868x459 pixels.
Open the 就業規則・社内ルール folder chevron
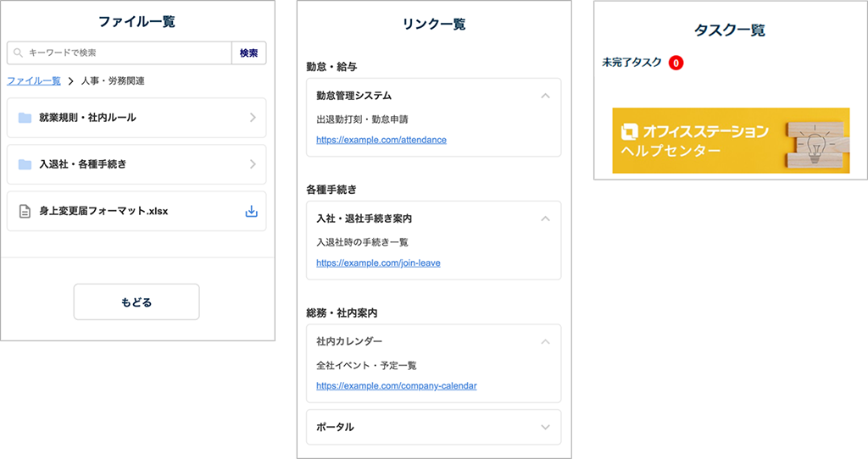pos(253,118)
